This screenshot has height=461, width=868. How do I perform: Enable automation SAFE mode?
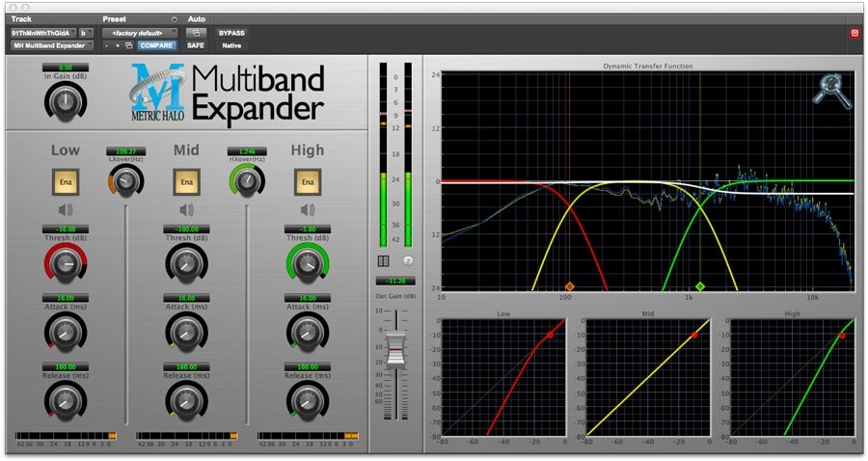(x=196, y=45)
